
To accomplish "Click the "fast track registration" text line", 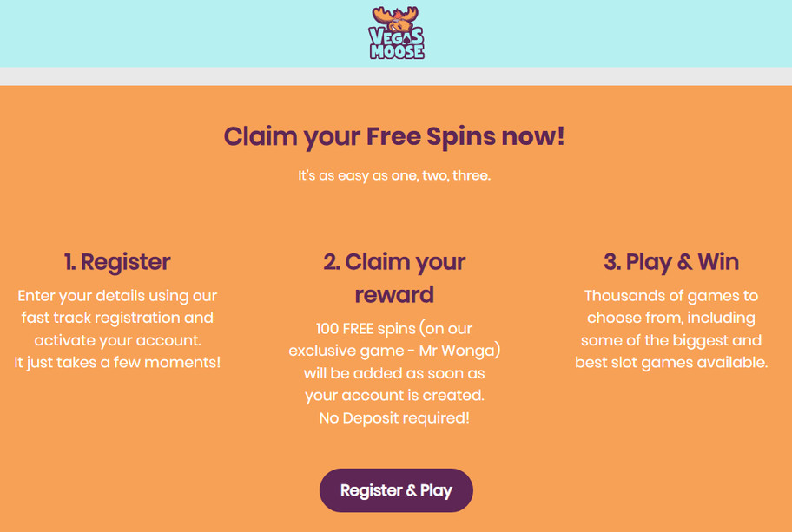I will (x=117, y=318).
